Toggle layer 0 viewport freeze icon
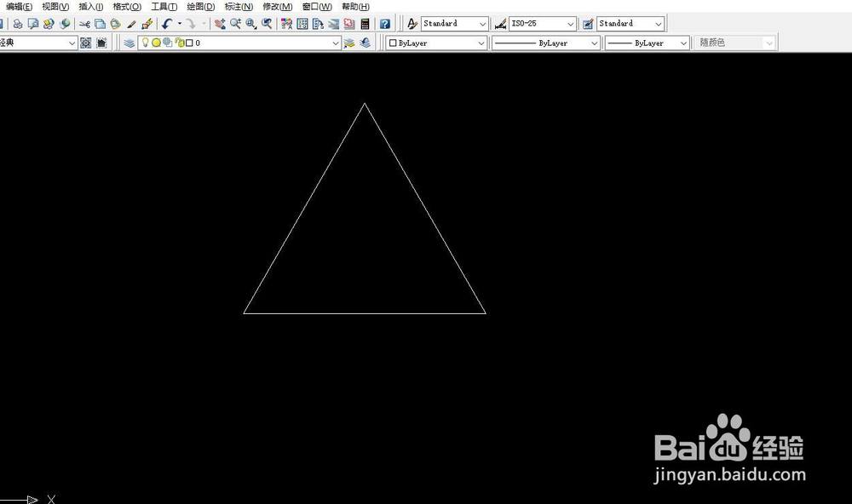852x504 pixels. pos(167,43)
